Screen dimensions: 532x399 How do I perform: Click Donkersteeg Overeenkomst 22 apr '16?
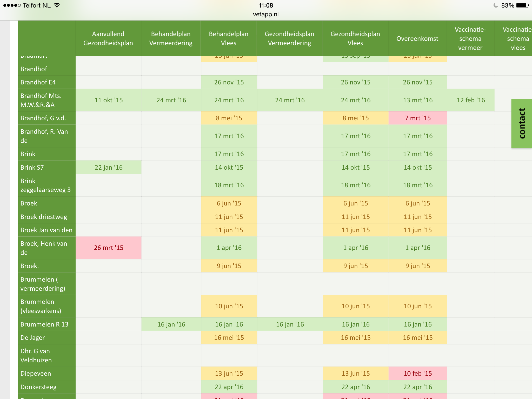point(418,387)
